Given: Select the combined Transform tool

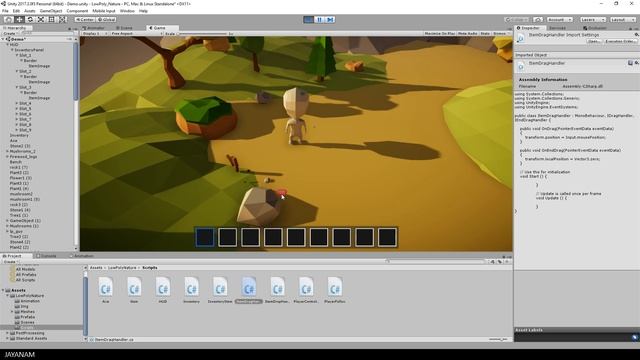Looking at the screenshot, I should 62,19.
